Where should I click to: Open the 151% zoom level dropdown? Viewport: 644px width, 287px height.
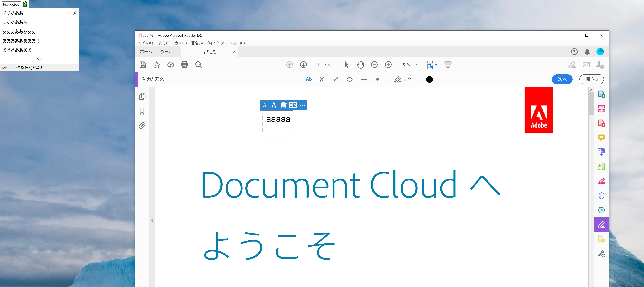(416, 65)
